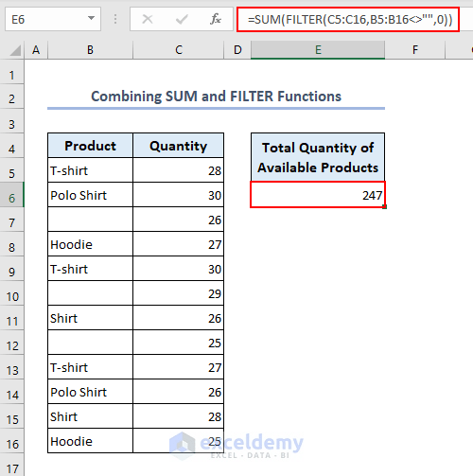The width and height of the screenshot is (473, 476).
Task: Select quantity 27 in row 8
Action: pyautogui.click(x=179, y=244)
